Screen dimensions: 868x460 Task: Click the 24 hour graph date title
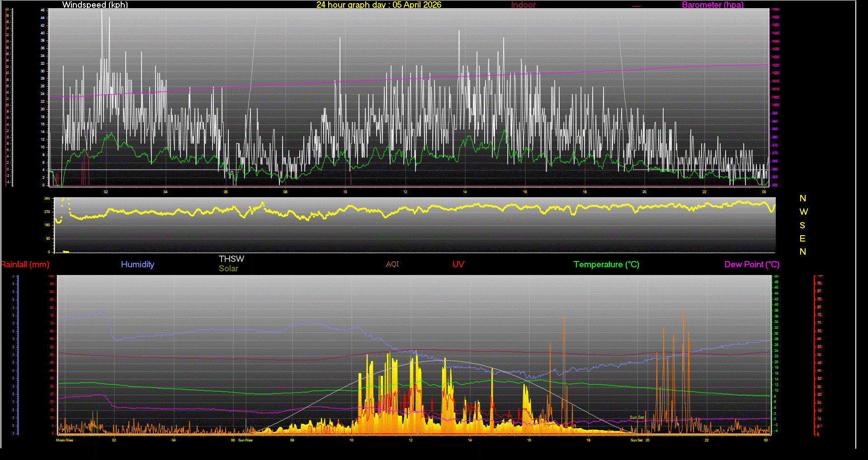[x=378, y=5]
